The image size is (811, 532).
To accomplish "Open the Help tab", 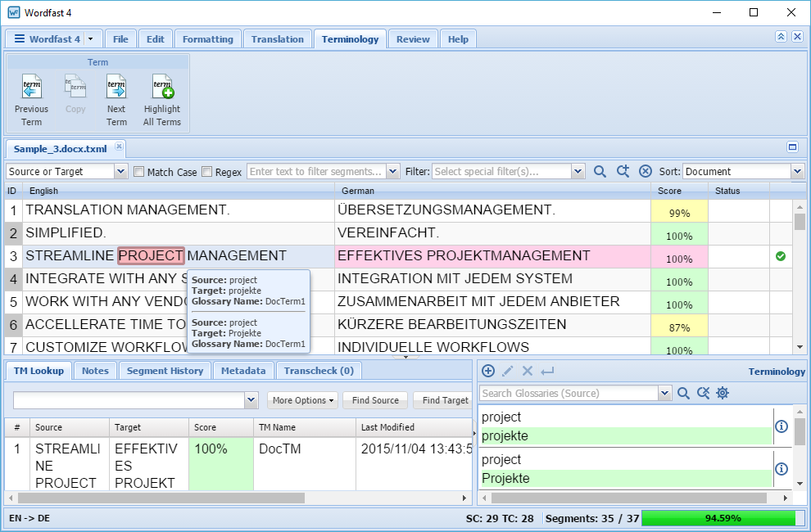I will point(458,39).
